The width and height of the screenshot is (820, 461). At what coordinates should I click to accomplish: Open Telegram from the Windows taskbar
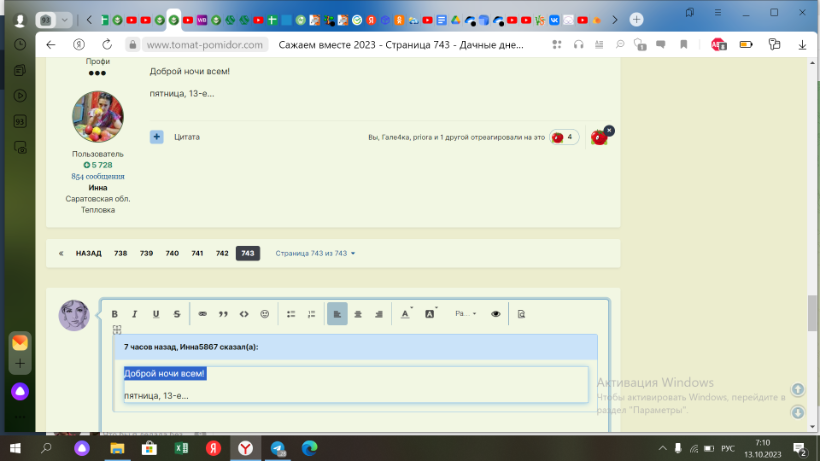click(277, 447)
